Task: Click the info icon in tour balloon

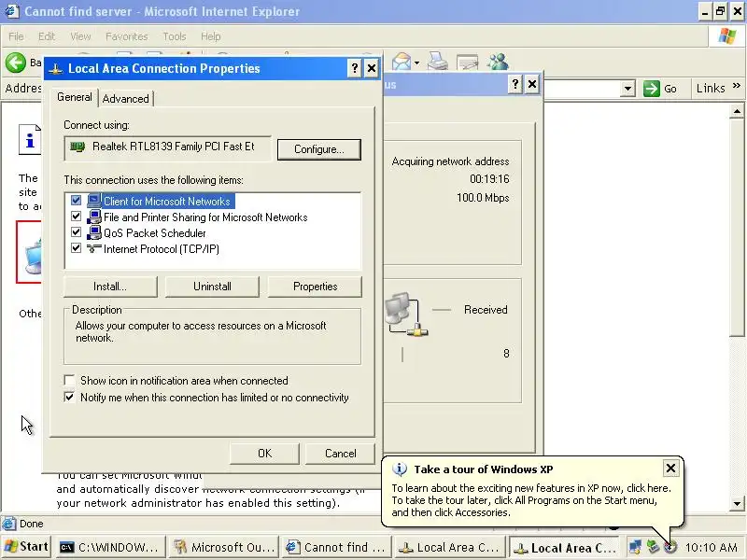Action: click(400, 469)
